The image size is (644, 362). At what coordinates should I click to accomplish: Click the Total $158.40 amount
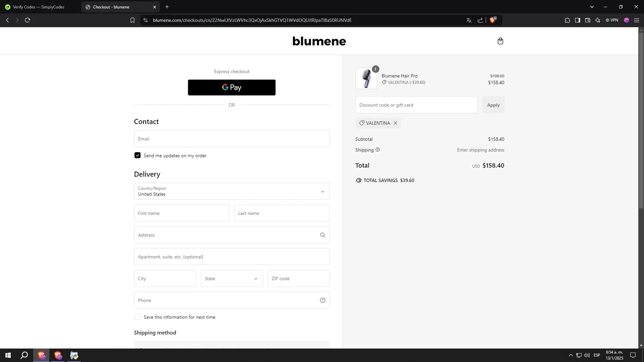(x=493, y=166)
